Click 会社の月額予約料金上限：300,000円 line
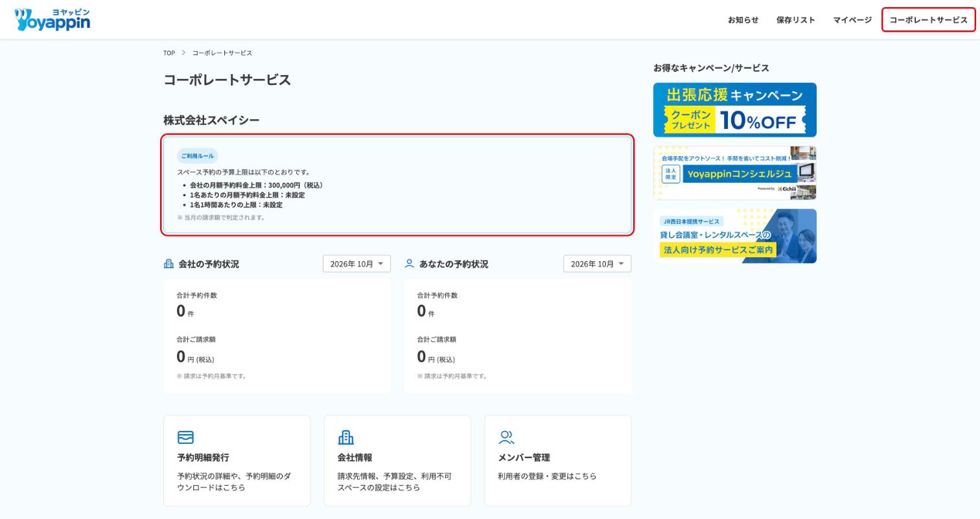Screen dimensions: 980x519 tap(256, 185)
